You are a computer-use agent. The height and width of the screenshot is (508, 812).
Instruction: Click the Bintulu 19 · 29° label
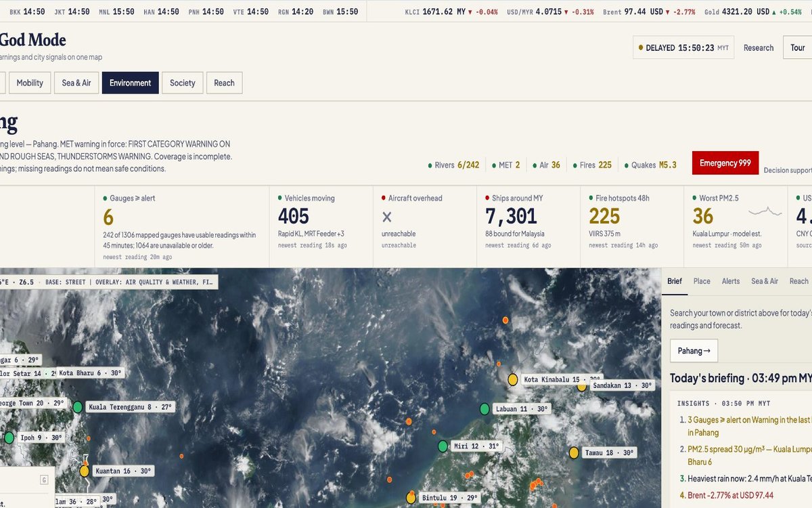click(x=450, y=498)
